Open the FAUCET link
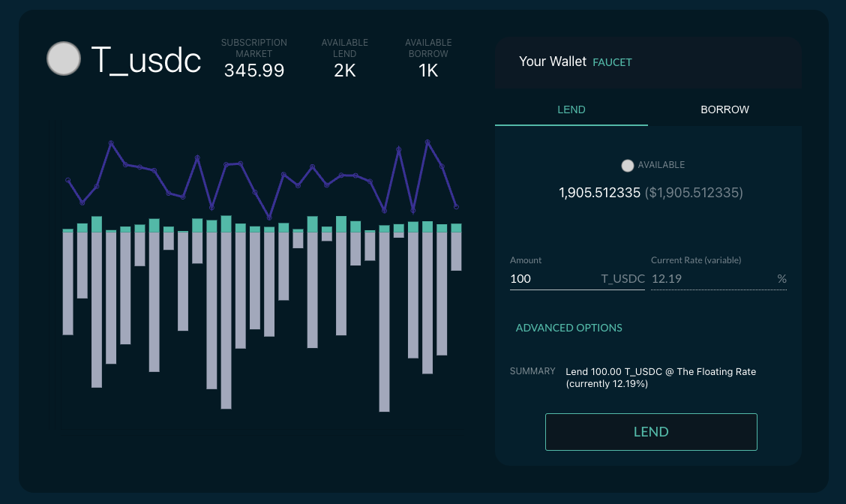 pyautogui.click(x=612, y=62)
